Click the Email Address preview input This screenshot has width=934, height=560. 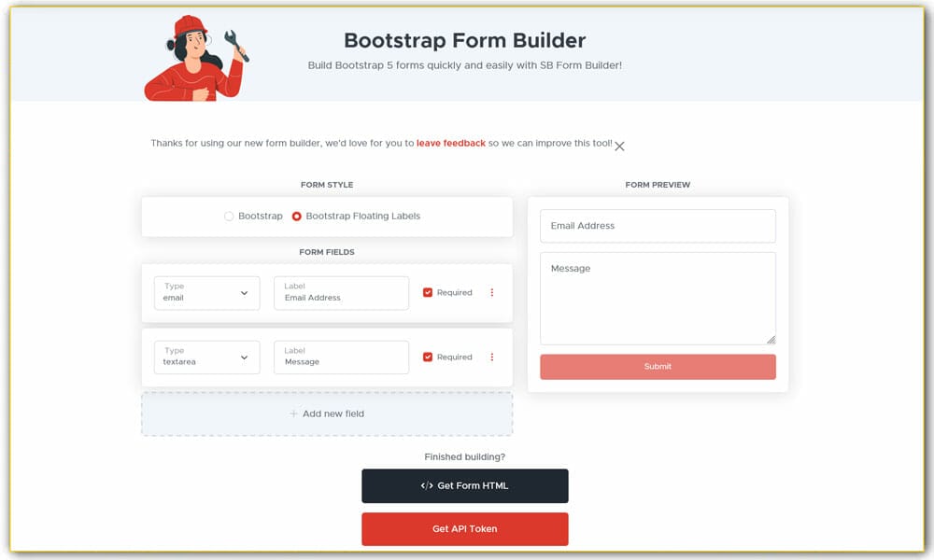657,225
